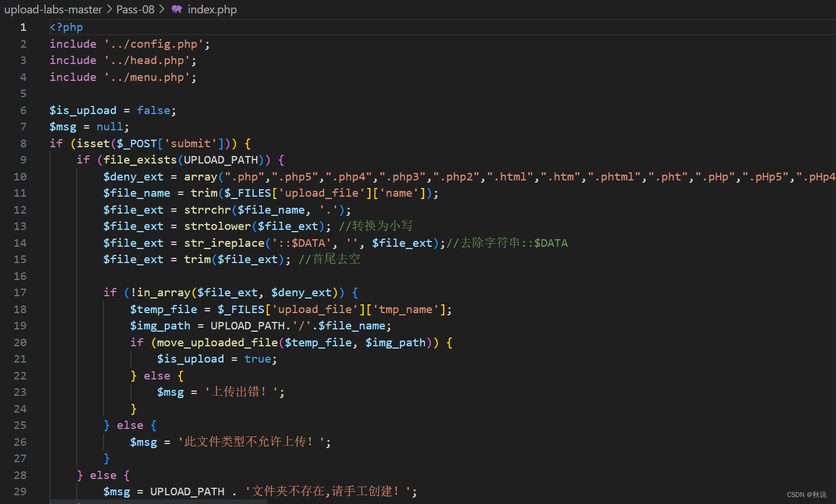Click isset($_POST['submit']) condition
Image resolution: width=836 pixels, height=504 pixels.
click(x=154, y=143)
